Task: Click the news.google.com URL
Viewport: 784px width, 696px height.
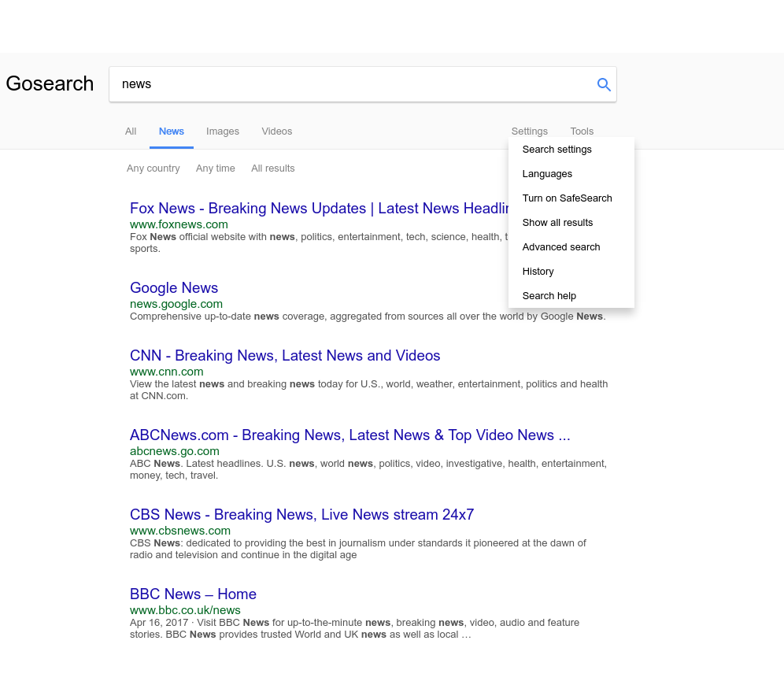Action: (x=176, y=304)
